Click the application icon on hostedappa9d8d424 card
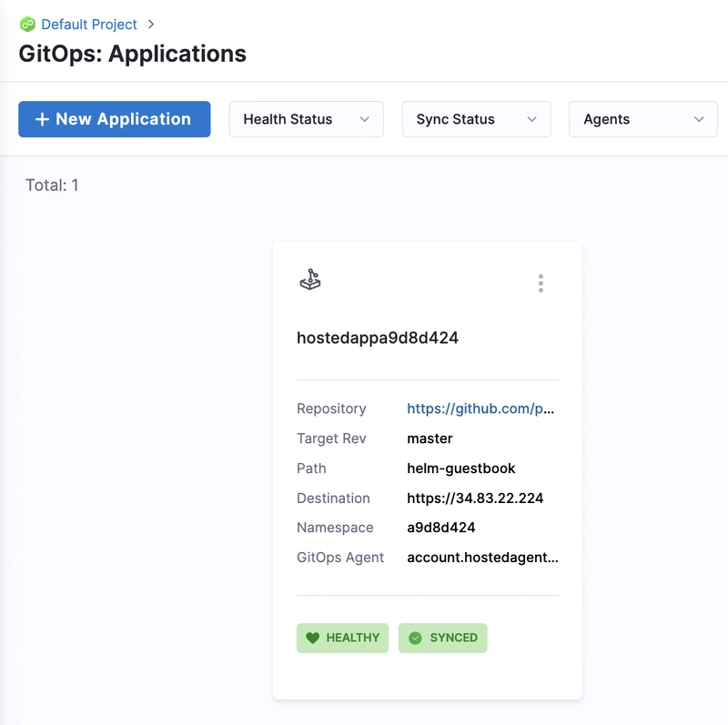This screenshot has width=728, height=725. 310,279
